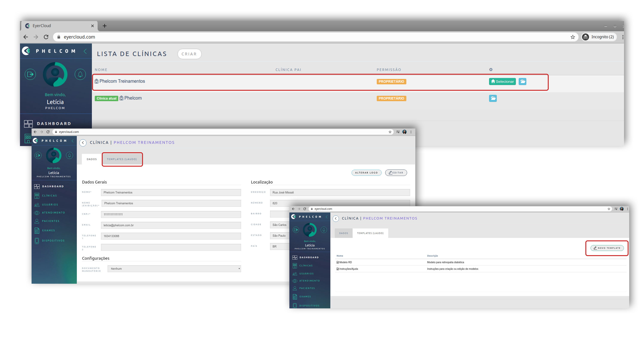Image resolution: width=644 pixels, height=362 pixels.
Task: Collapse sidebar chevron next to top PHELCOM logo
Action: point(85,51)
